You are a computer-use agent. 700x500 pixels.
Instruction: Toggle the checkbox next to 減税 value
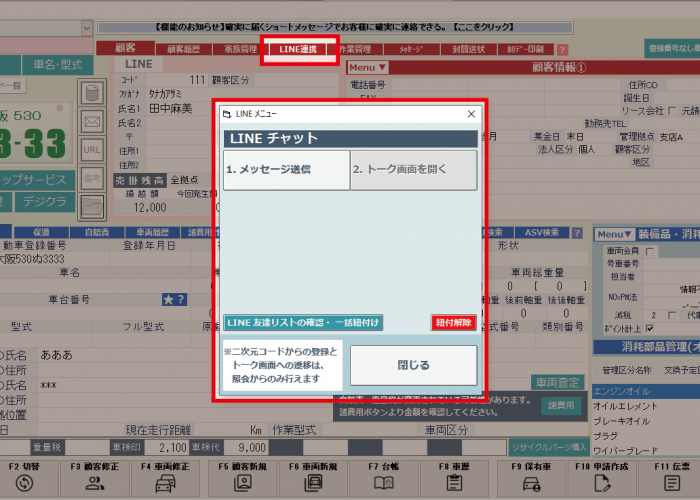672,315
